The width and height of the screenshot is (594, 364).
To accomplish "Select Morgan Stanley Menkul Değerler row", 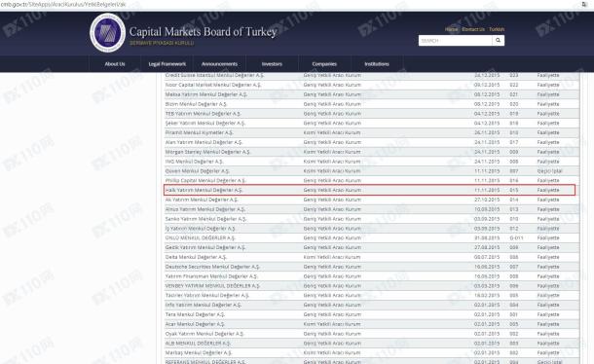I will [x=372, y=152].
